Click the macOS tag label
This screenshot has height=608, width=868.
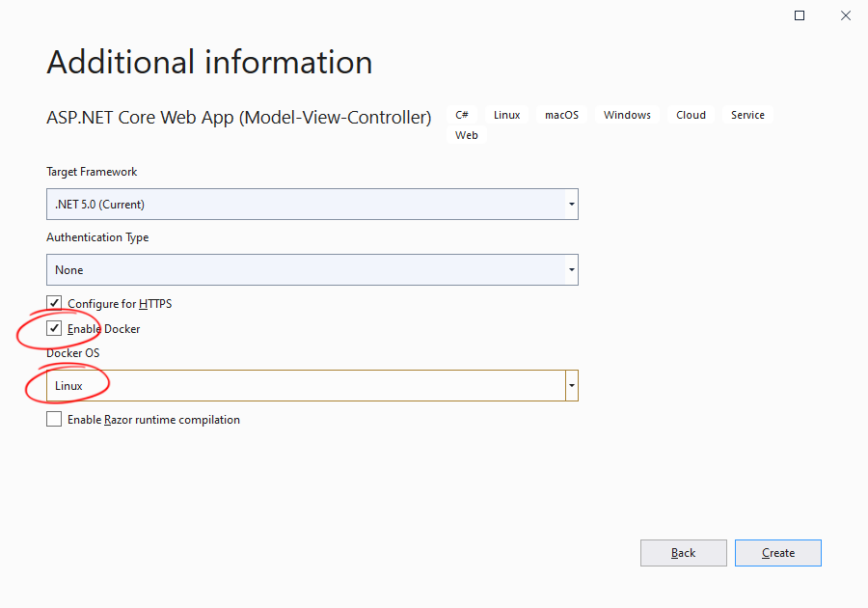tap(561, 115)
